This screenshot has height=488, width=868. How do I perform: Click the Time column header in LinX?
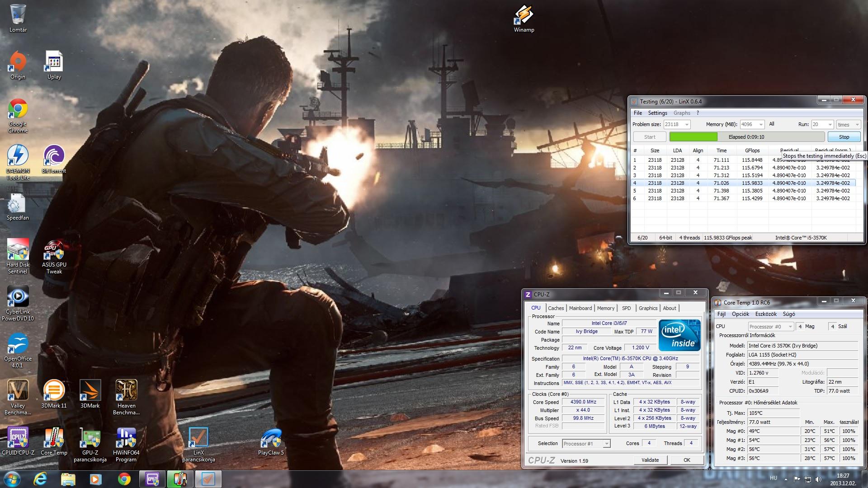point(722,150)
